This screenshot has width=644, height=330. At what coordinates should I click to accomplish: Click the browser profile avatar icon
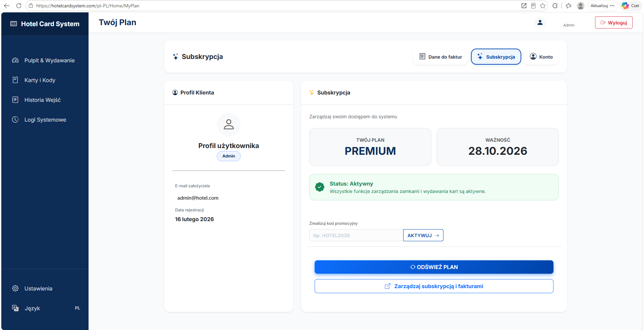click(x=581, y=6)
